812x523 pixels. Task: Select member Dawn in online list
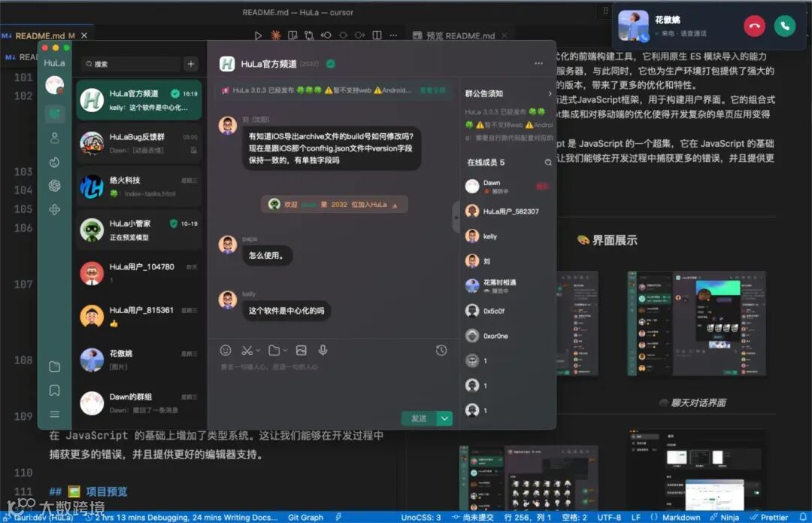[507, 187]
